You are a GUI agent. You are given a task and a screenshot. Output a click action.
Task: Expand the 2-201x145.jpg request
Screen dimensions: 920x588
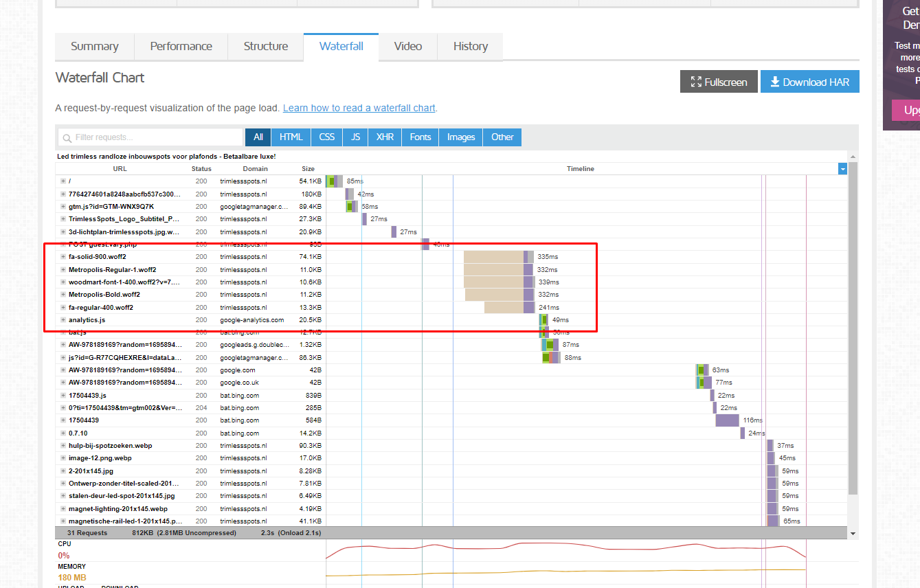(63, 471)
